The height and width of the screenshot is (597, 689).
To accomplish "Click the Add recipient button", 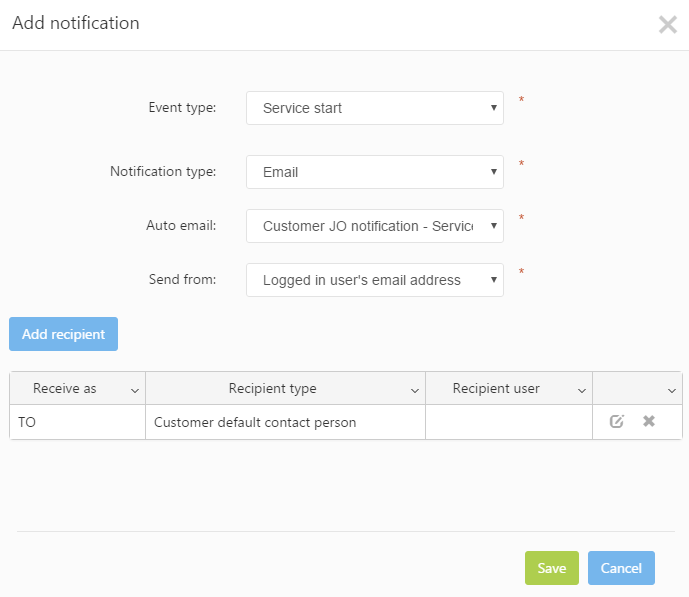I will 63,334.
